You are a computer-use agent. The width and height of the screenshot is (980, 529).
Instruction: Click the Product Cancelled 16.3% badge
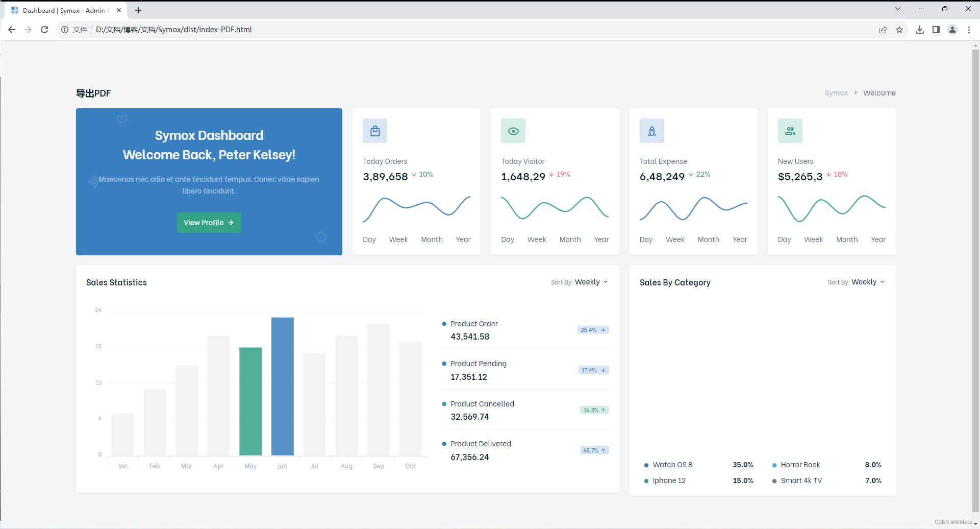(x=594, y=410)
